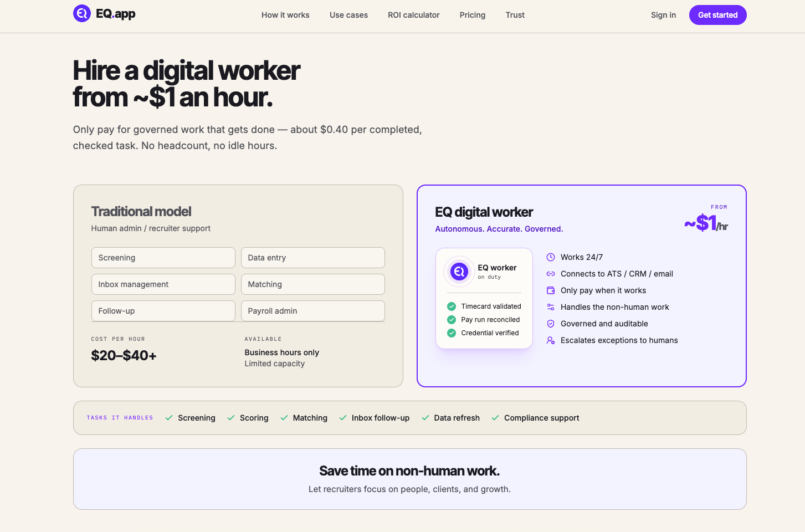The width and height of the screenshot is (805, 532).
Task: Click the green check beside Pay run reconciled
Action: (452, 320)
